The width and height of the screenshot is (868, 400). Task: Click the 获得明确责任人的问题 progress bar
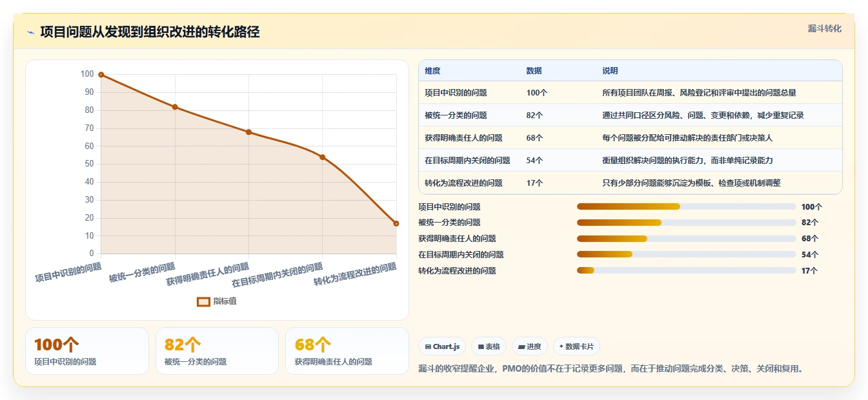(x=686, y=239)
